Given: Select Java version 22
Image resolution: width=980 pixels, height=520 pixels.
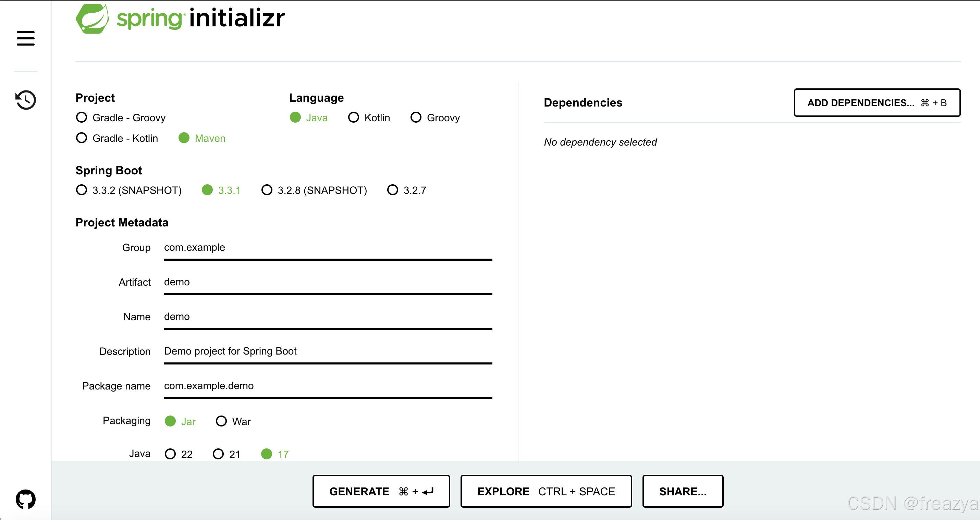Looking at the screenshot, I should 170,454.
